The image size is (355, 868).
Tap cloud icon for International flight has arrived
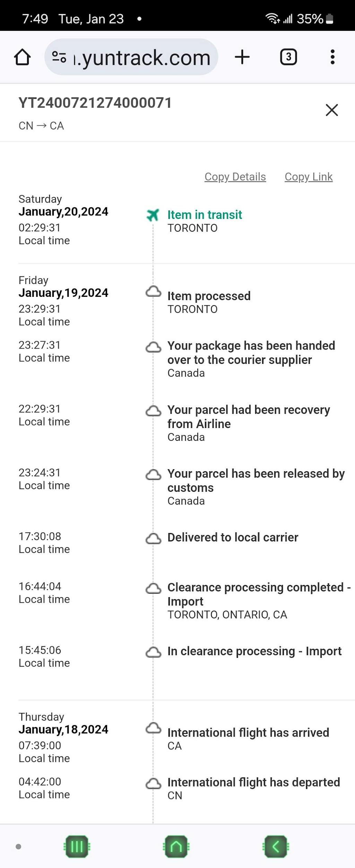coord(153,728)
